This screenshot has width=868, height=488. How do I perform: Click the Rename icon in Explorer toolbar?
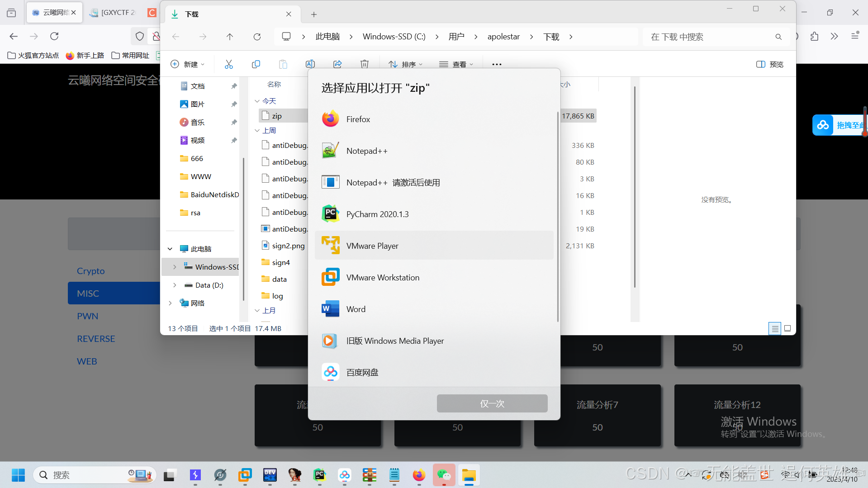(x=310, y=64)
